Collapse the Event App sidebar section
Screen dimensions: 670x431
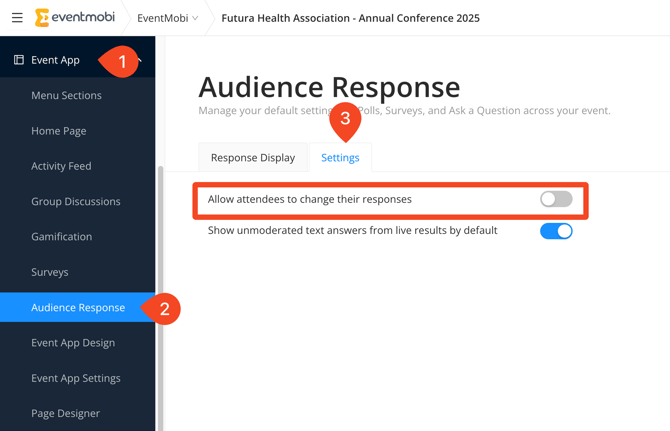[x=141, y=60]
